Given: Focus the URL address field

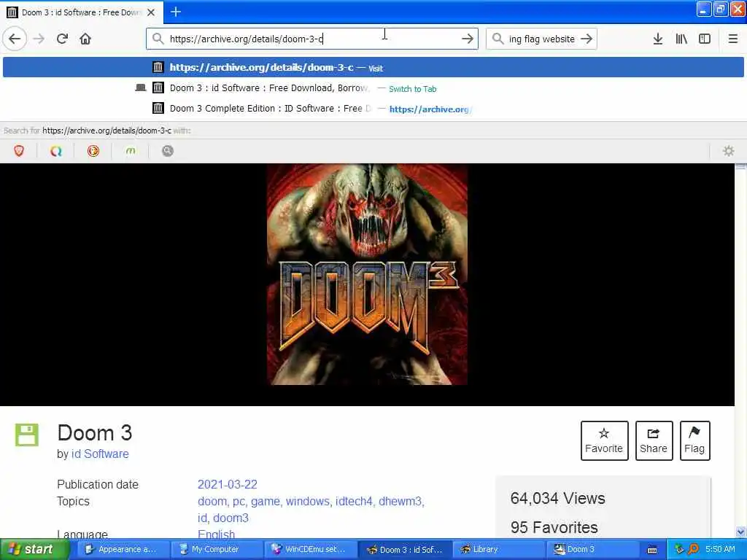Looking at the screenshot, I should [x=312, y=39].
